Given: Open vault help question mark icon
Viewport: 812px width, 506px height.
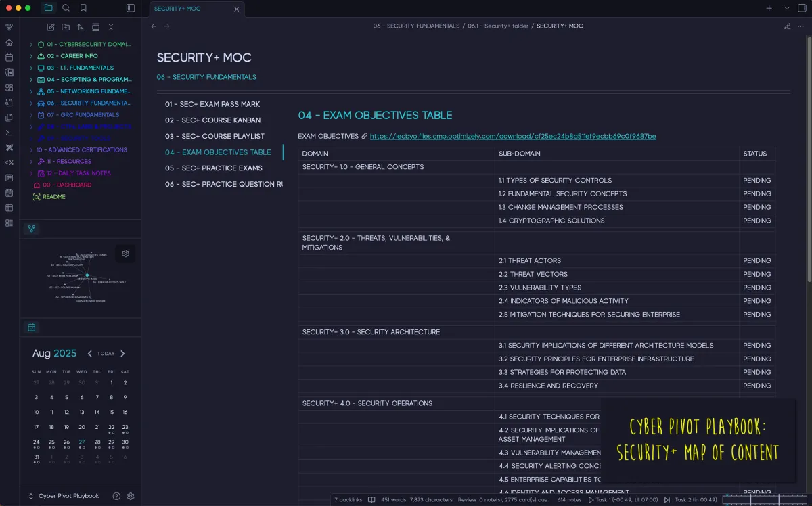Looking at the screenshot, I should coord(116,496).
